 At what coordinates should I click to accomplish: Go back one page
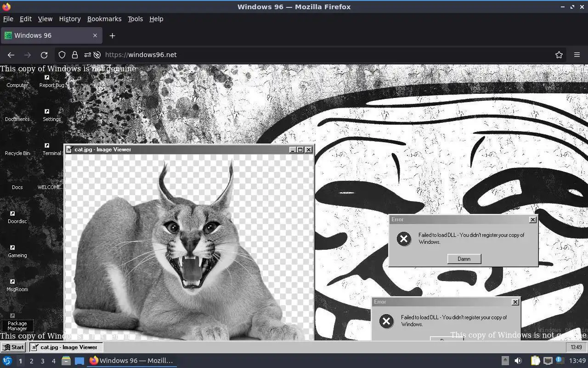pyautogui.click(x=11, y=55)
